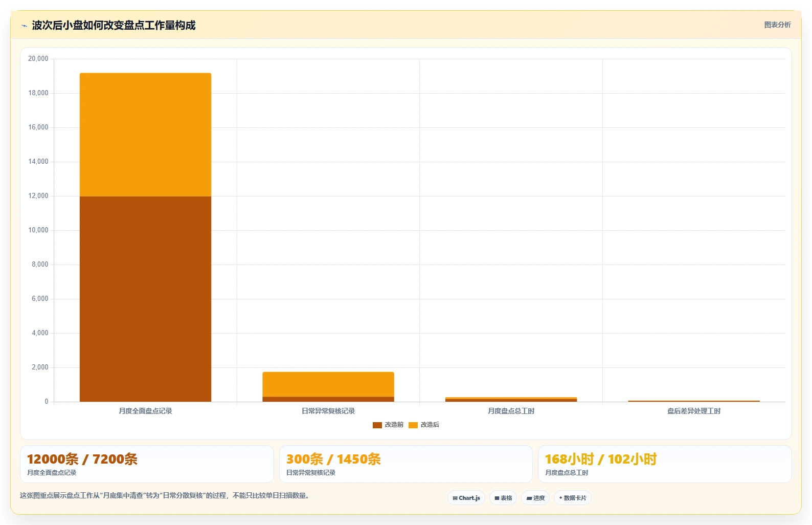Click the dark 改造前 segment of 月度全面盘点记录 bar

[x=145, y=299]
